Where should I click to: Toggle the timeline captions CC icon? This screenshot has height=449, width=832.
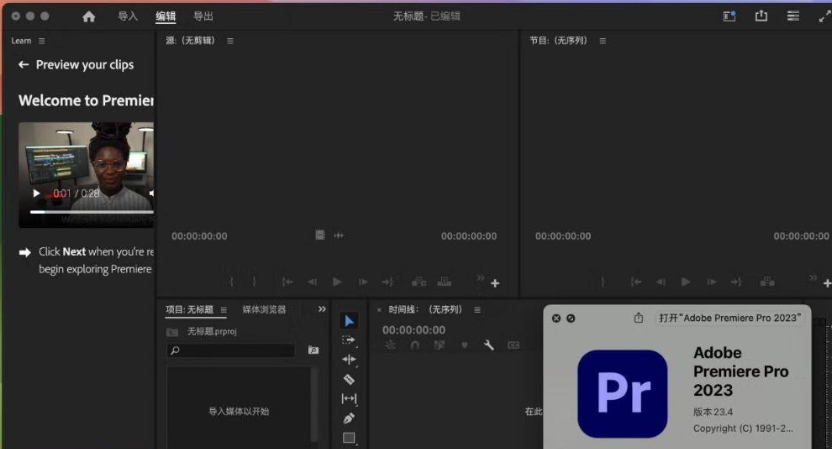(x=514, y=346)
